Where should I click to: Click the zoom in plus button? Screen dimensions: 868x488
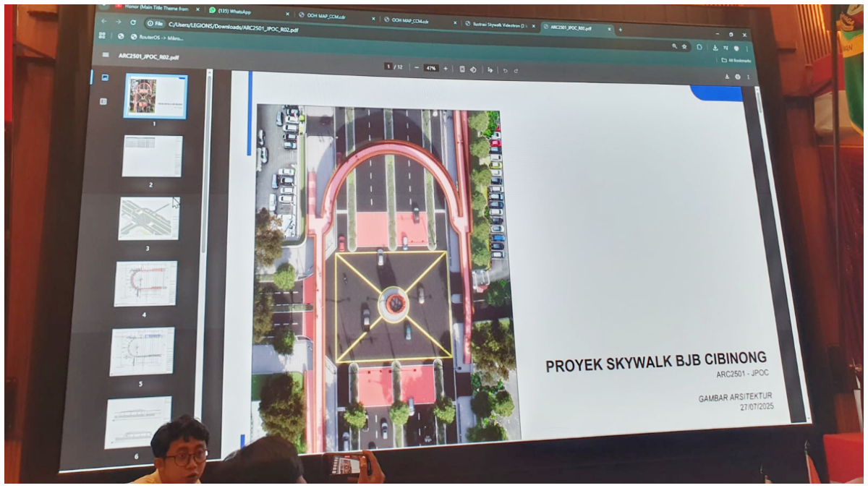pyautogui.click(x=446, y=69)
